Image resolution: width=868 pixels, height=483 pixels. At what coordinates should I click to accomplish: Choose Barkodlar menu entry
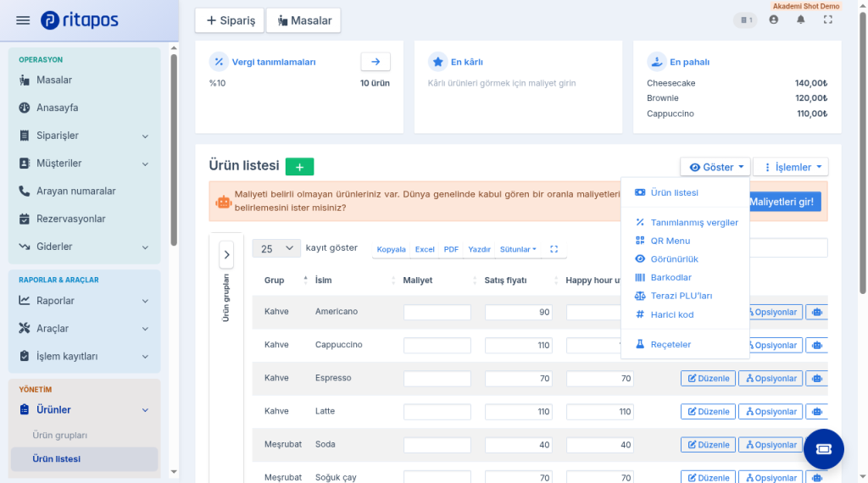(671, 277)
